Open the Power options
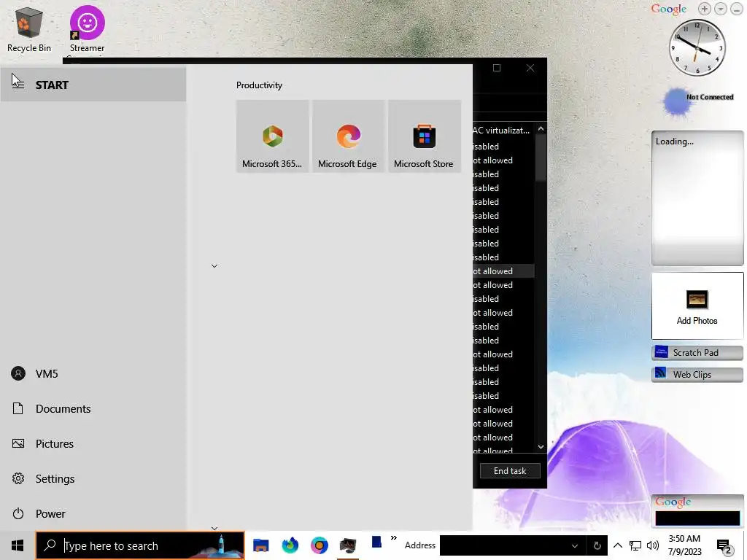Viewport: 747px width, 560px height. pyautogui.click(x=93, y=513)
